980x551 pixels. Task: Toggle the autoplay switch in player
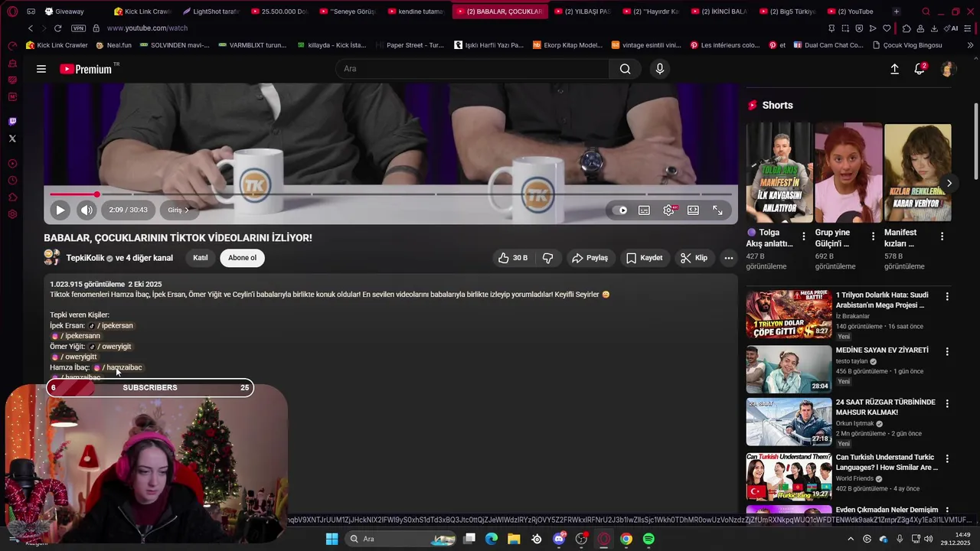point(621,210)
